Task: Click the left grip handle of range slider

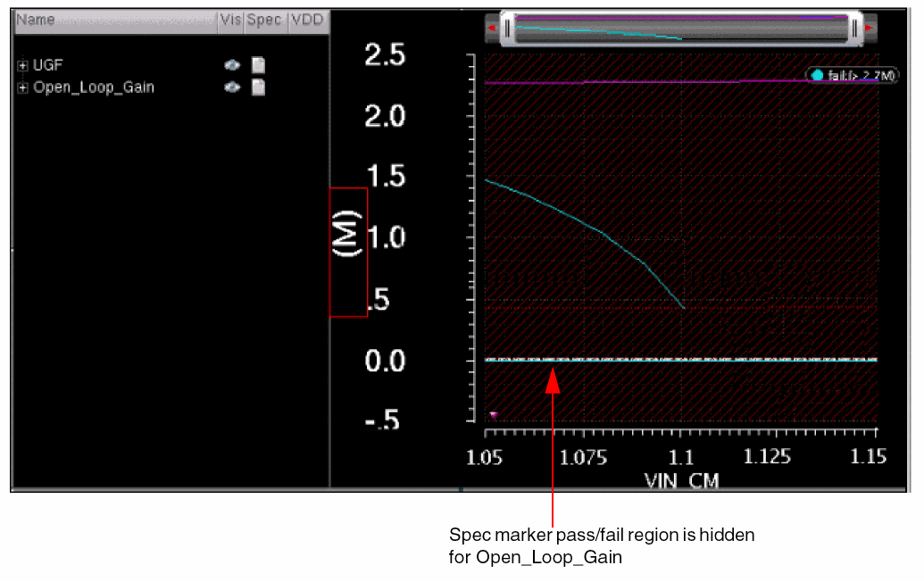Action: click(x=506, y=29)
